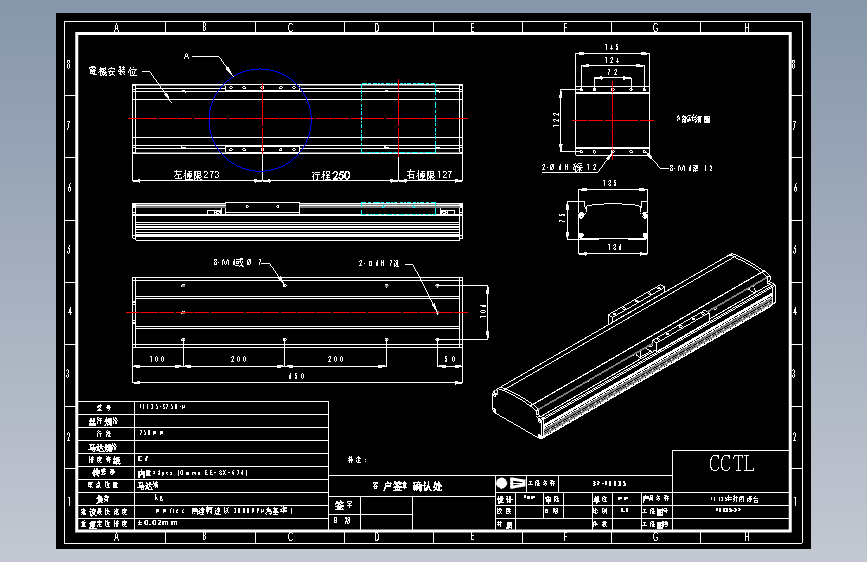
Task: Select the "±0.02mm" repeatability value
Action: coord(158,523)
